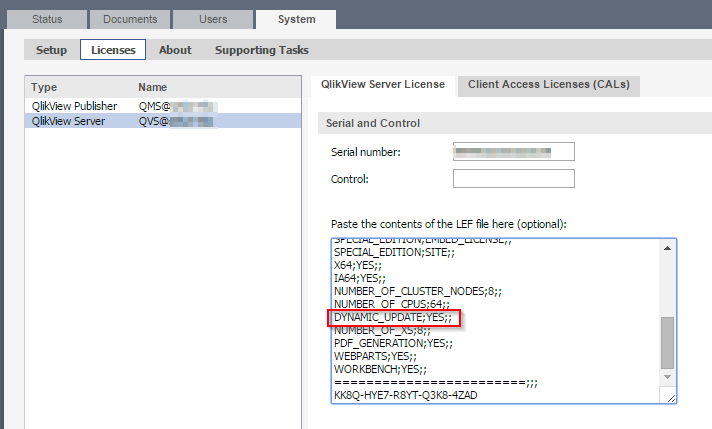The width and height of the screenshot is (712, 429).
Task: Select the System tab
Action: click(x=296, y=19)
